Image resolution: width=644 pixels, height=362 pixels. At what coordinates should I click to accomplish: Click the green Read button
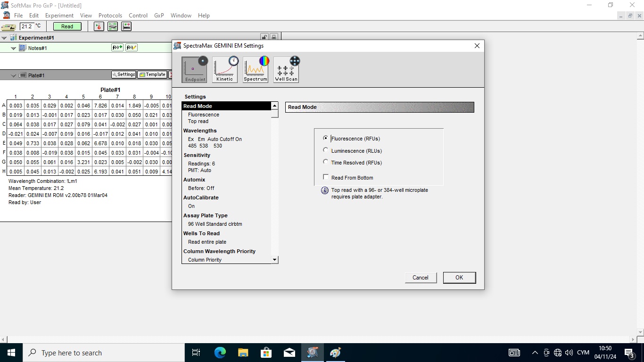[67, 26]
